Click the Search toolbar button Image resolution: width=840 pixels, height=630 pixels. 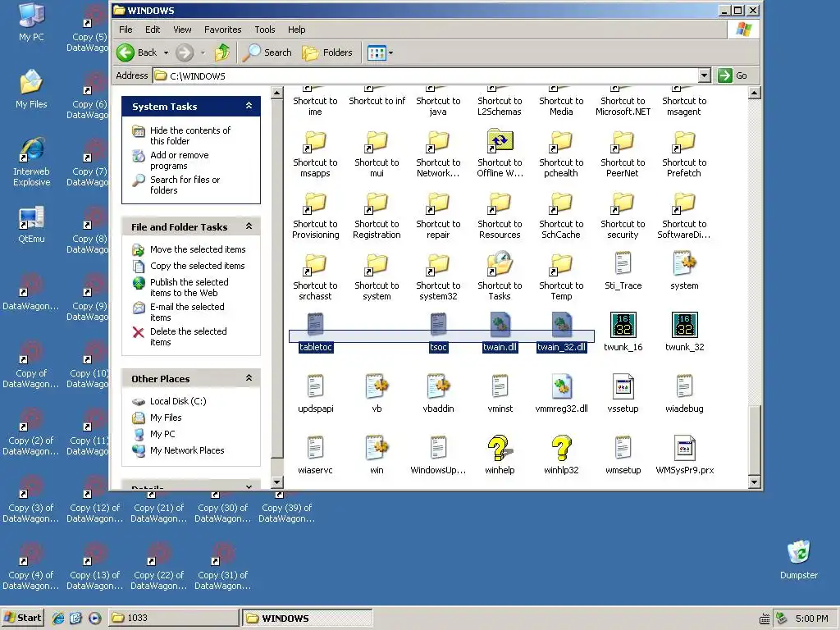[x=267, y=52]
